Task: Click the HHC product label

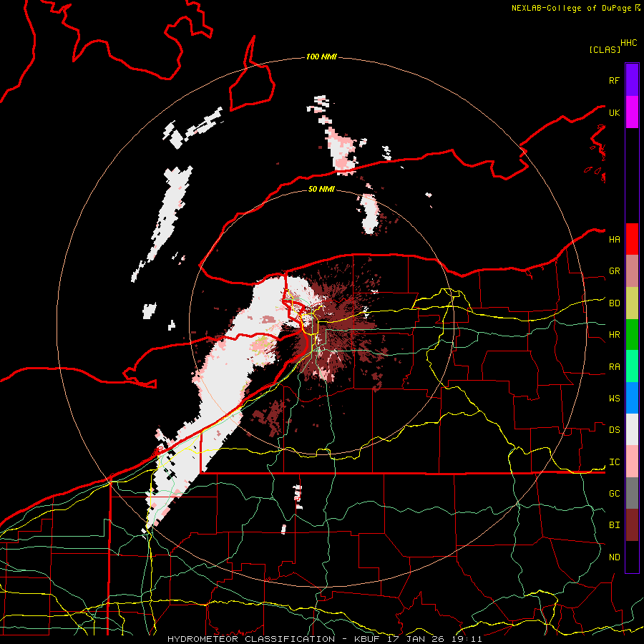Action: 629,43
